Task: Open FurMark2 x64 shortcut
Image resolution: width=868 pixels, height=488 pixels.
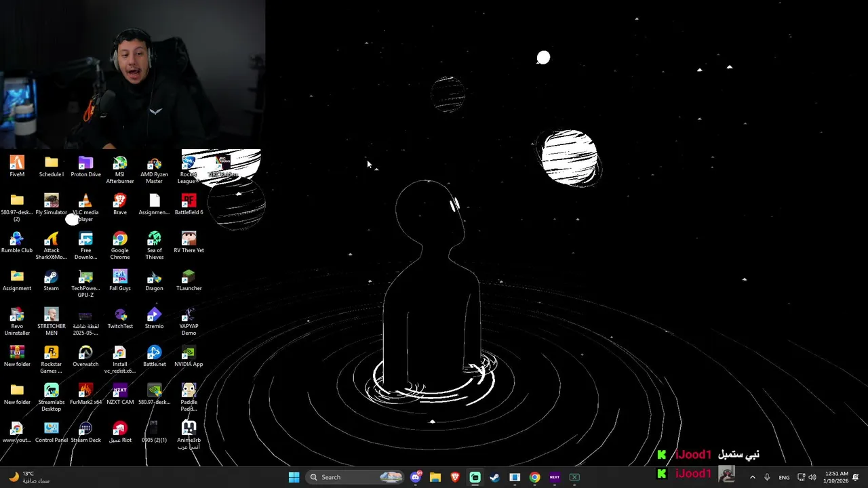Action: click(85, 394)
